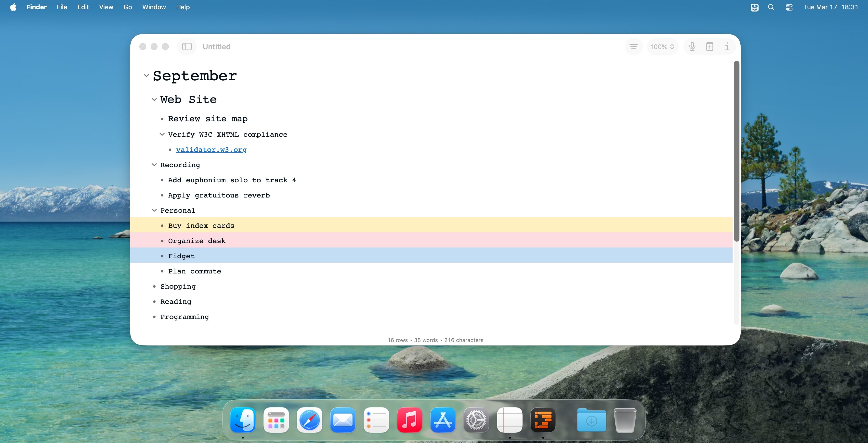868x443 pixels.
Task: Open the filter rows toolbar icon
Action: (x=633, y=47)
